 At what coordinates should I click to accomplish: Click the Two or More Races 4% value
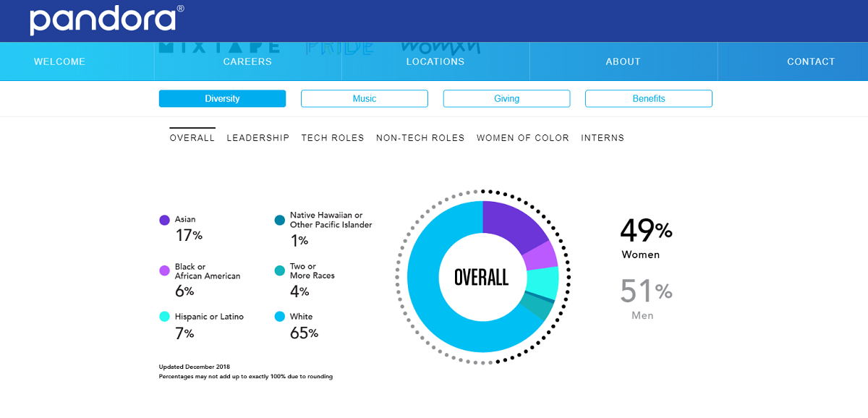(x=300, y=291)
